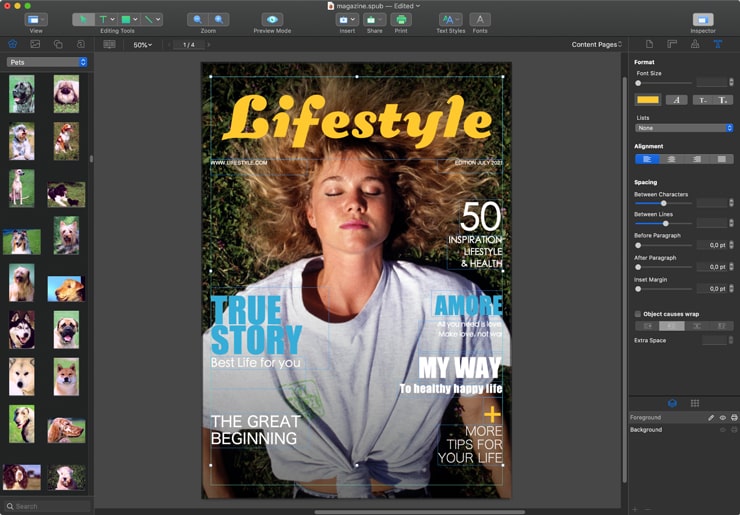Open the Print dialog

[401, 19]
